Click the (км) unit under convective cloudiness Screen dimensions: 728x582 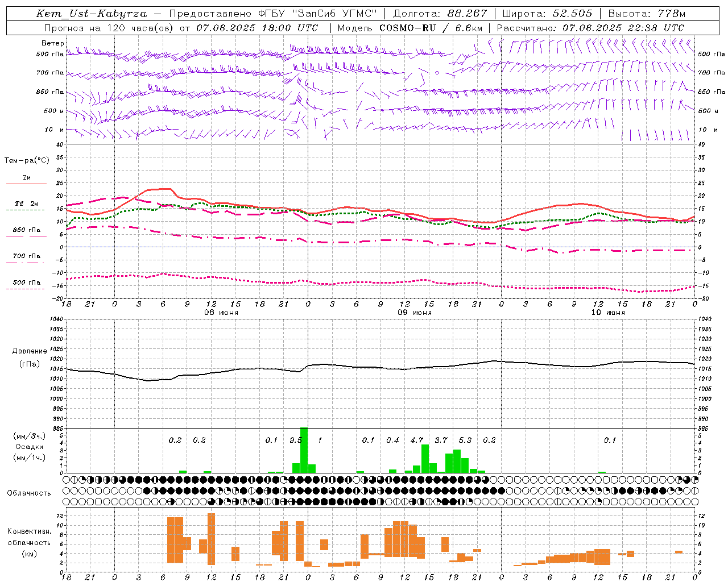point(30,554)
